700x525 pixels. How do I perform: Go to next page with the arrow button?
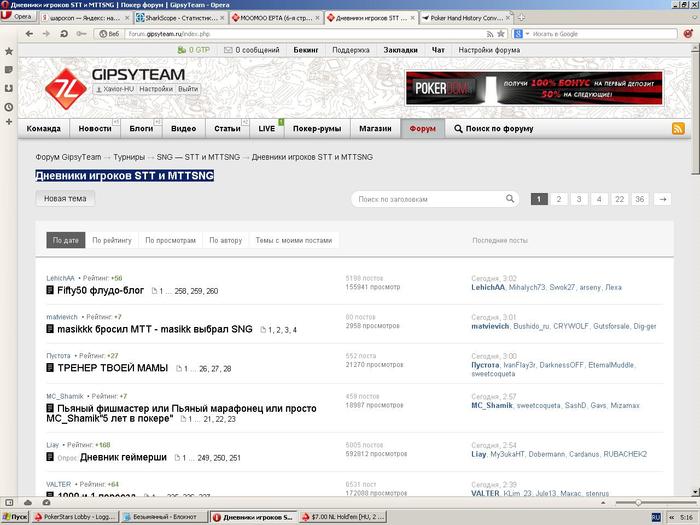(663, 199)
